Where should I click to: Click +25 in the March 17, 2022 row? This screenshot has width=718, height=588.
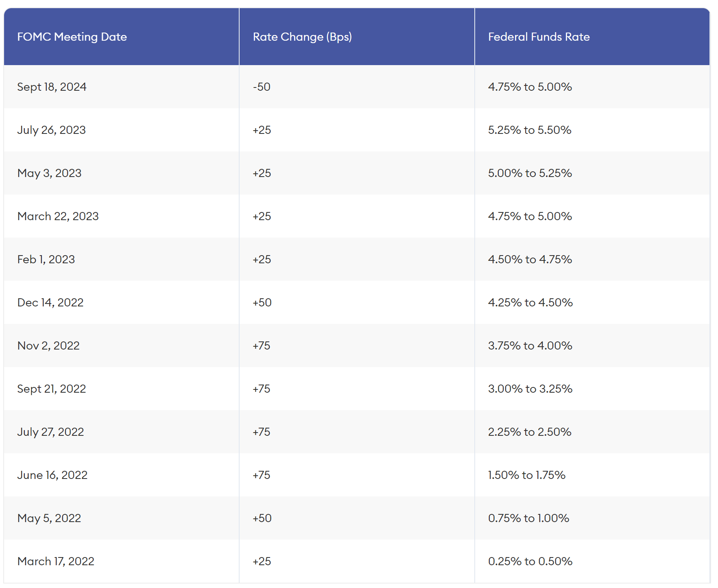tap(262, 562)
